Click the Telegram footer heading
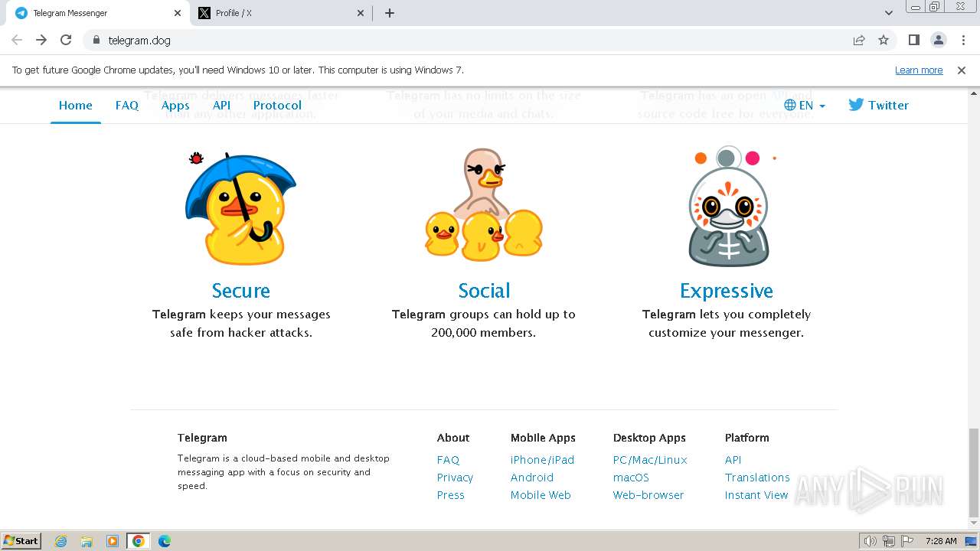This screenshot has width=980, height=551. 202,438
